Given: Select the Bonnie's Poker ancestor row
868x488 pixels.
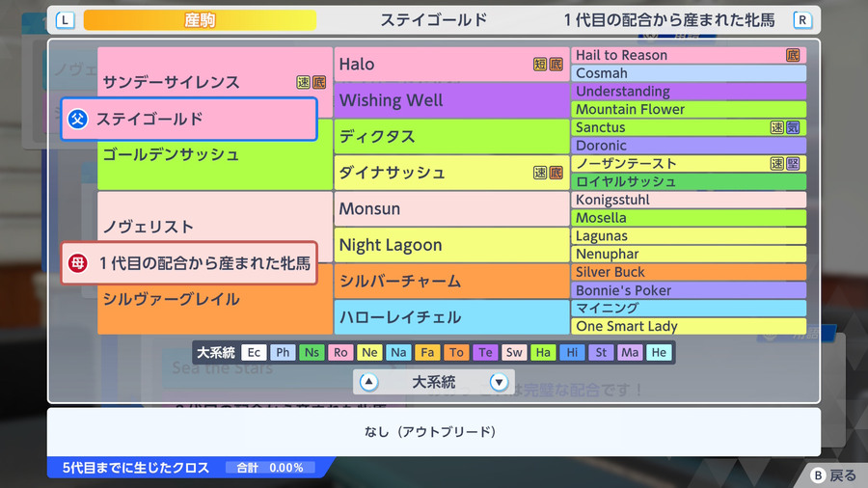Looking at the screenshot, I should tap(689, 290).
